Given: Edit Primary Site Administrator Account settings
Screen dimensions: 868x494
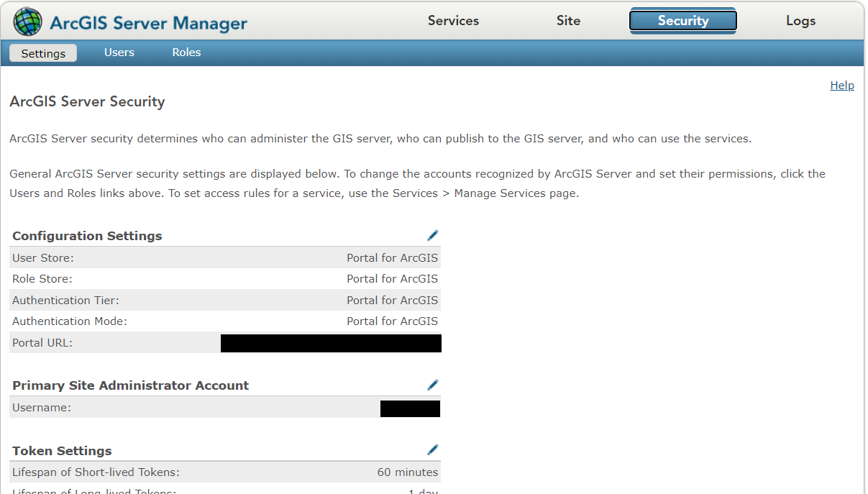Looking at the screenshot, I should pos(432,385).
